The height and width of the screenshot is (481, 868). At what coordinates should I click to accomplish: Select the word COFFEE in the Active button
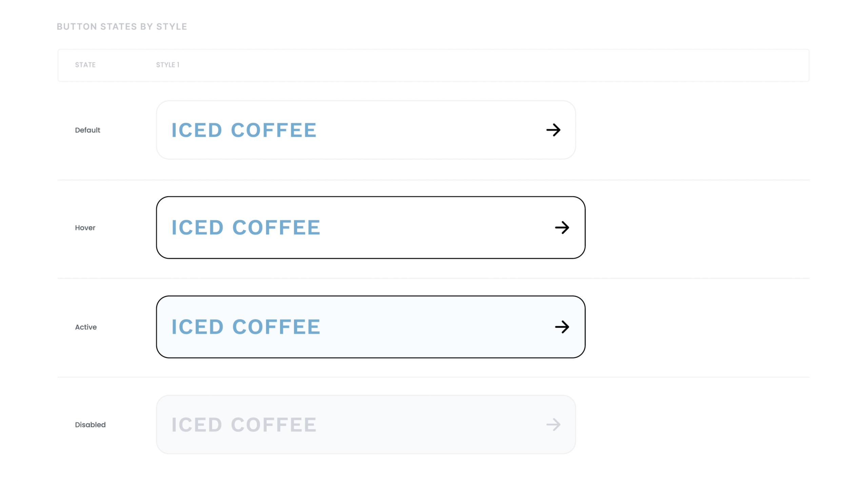[276, 327]
